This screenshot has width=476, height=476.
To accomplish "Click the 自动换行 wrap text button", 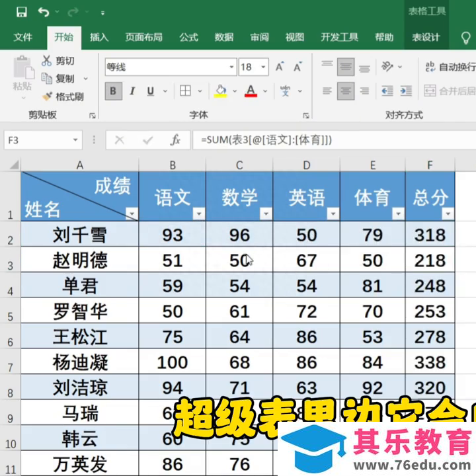I will (x=450, y=67).
